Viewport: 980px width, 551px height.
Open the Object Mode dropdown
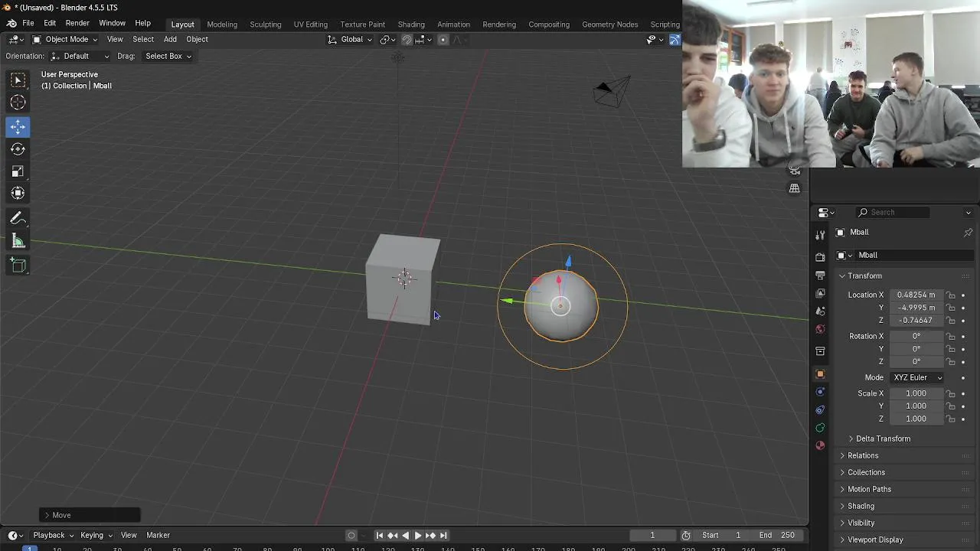(65, 40)
